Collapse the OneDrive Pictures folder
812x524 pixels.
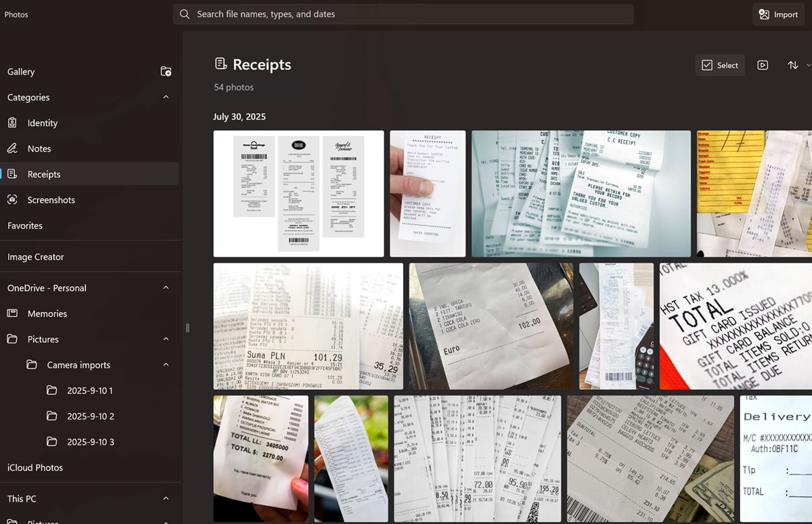coord(166,340)
